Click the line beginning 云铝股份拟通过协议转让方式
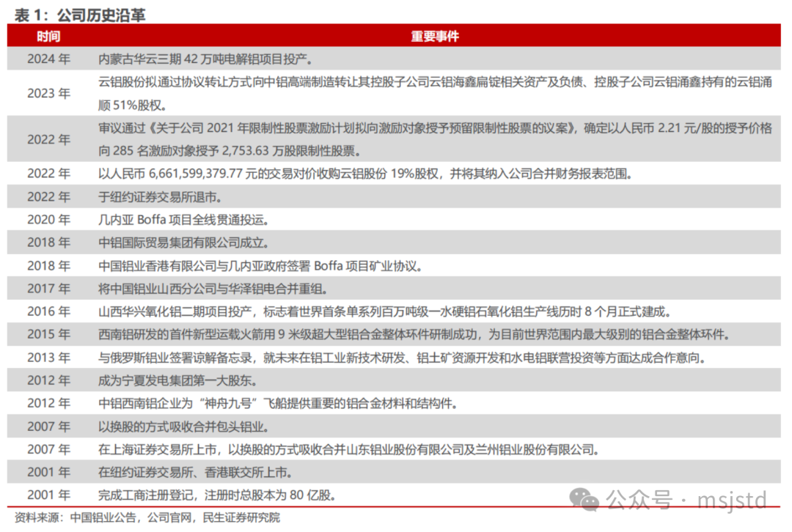This screenshot has height=532, width=792. click(x=435, y=82)
